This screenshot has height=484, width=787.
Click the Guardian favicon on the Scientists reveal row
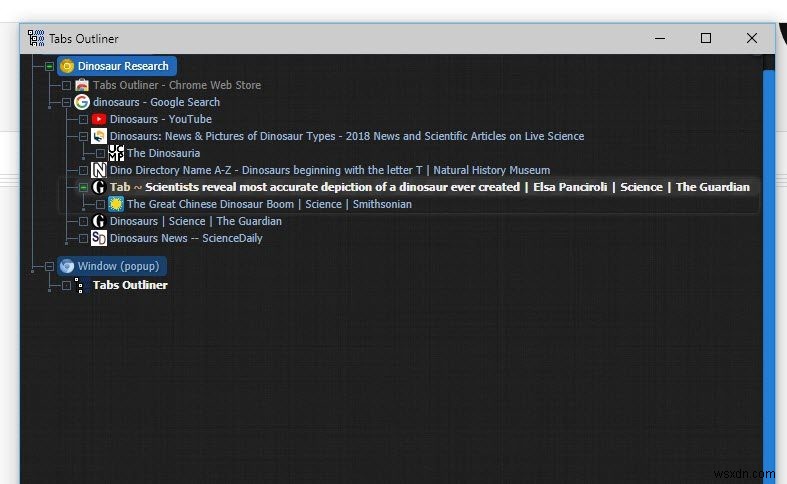[99, 187]
